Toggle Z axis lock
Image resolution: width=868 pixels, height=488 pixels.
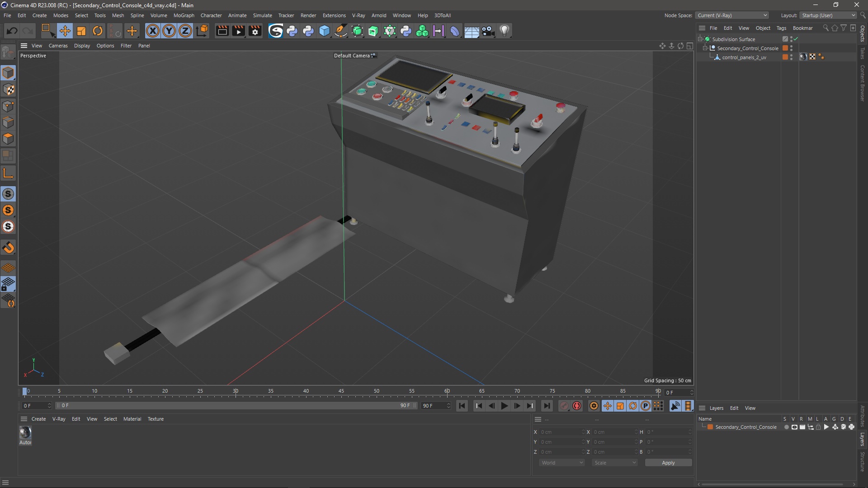click(185, 31)
